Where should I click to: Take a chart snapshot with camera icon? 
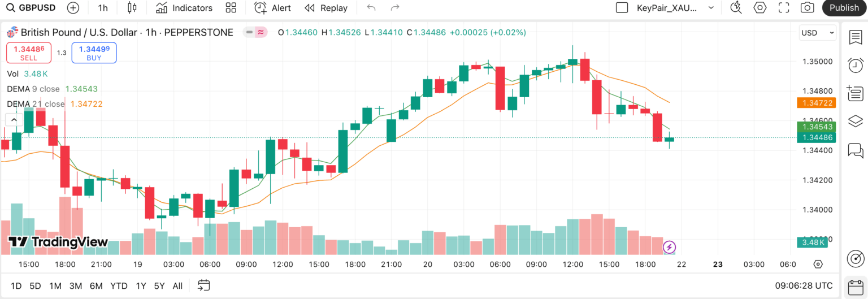808,8
